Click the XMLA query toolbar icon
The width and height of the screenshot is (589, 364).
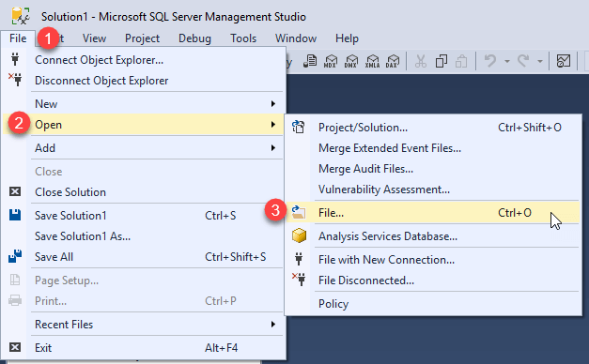tap(372, 61)
